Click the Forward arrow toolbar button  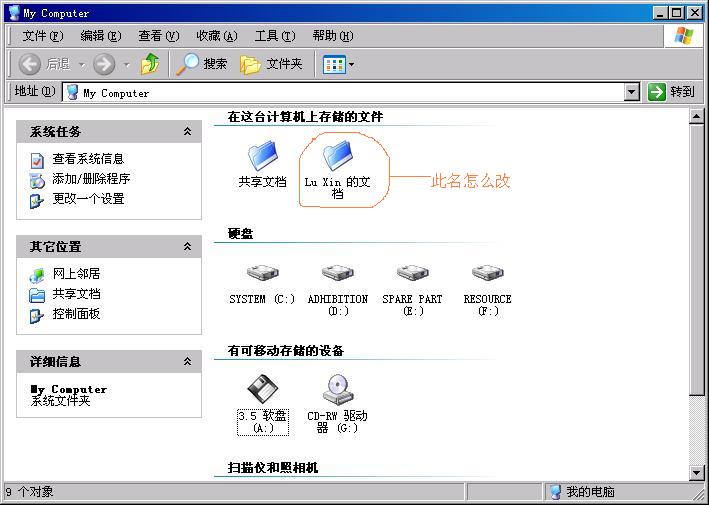104,64
